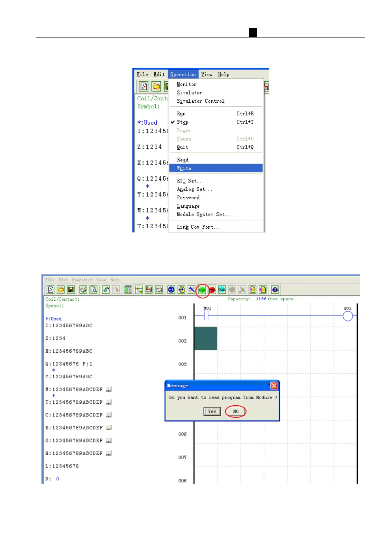Click rung number '007' label
This screenshot has width=392, height=554.
click(x=182, y=457)
